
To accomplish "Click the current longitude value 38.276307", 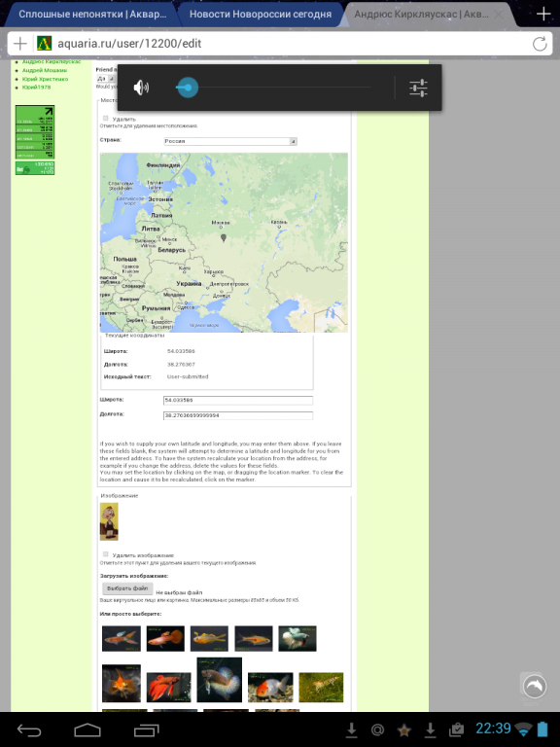I will click(x=181, y=364).
